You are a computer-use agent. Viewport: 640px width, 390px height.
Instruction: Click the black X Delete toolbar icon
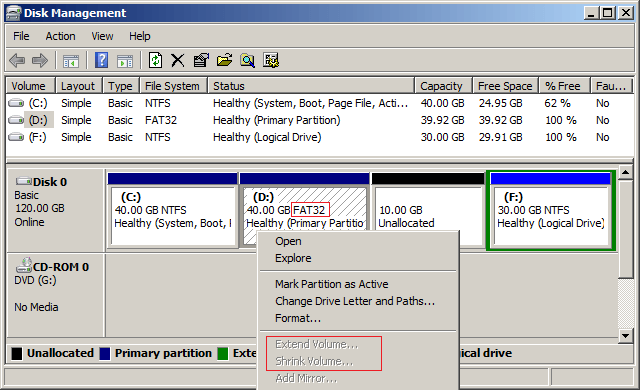(x=178, y=60)
